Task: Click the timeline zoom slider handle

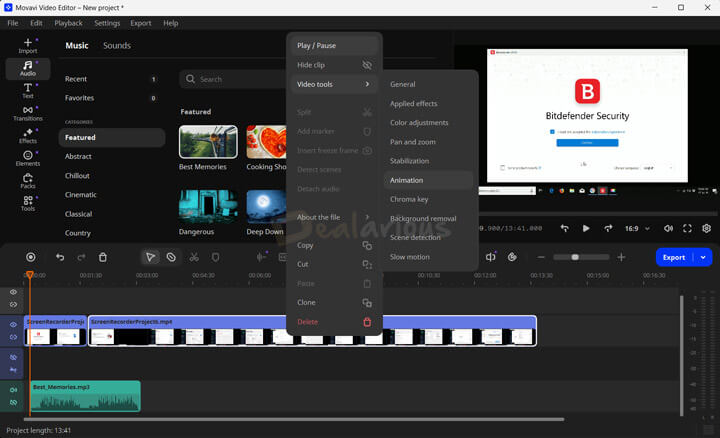Action: (x=574, y=257)
